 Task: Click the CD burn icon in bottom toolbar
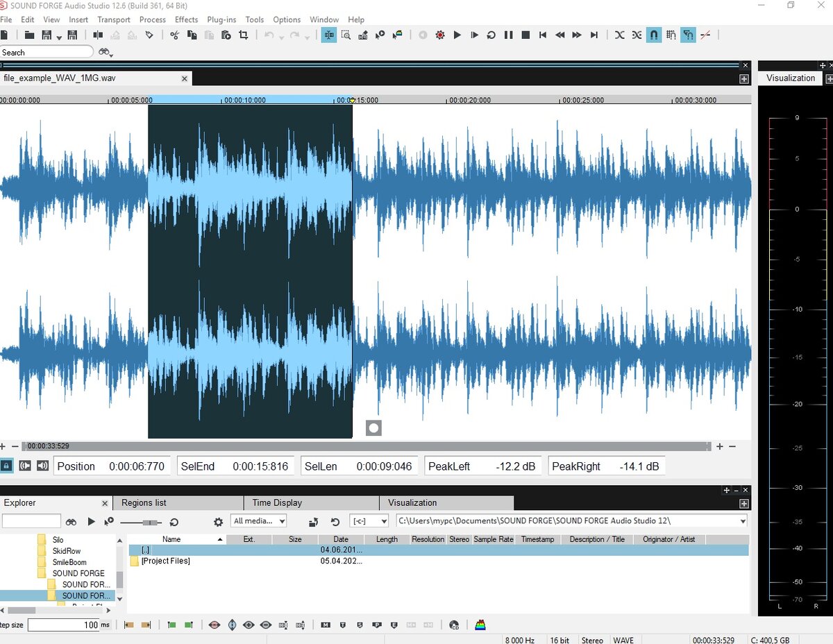[x=454, y=625]
